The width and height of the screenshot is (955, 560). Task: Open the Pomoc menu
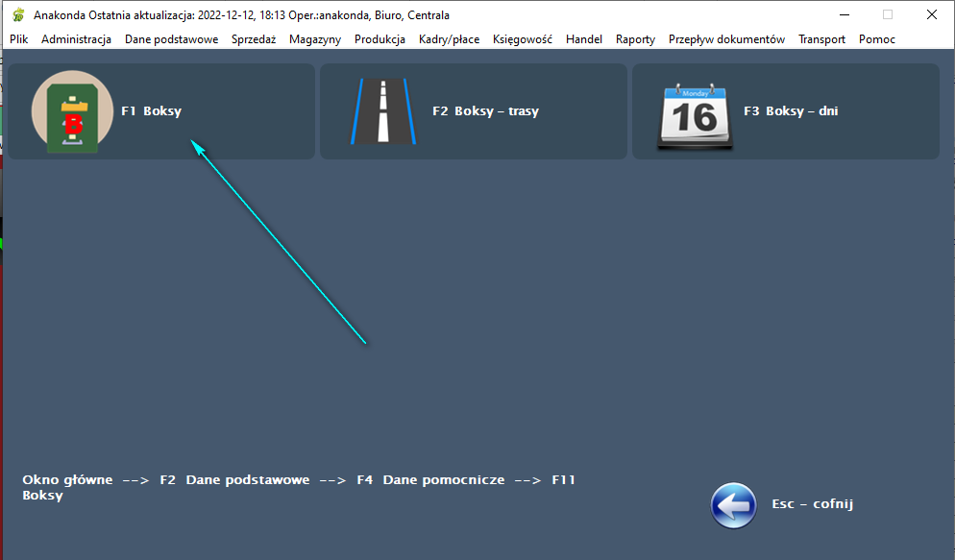[x=876, y=39]
